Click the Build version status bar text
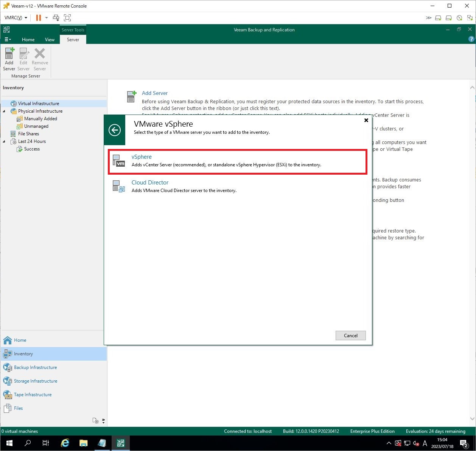This screenshot has height=451, width=476. pos(311,431)
